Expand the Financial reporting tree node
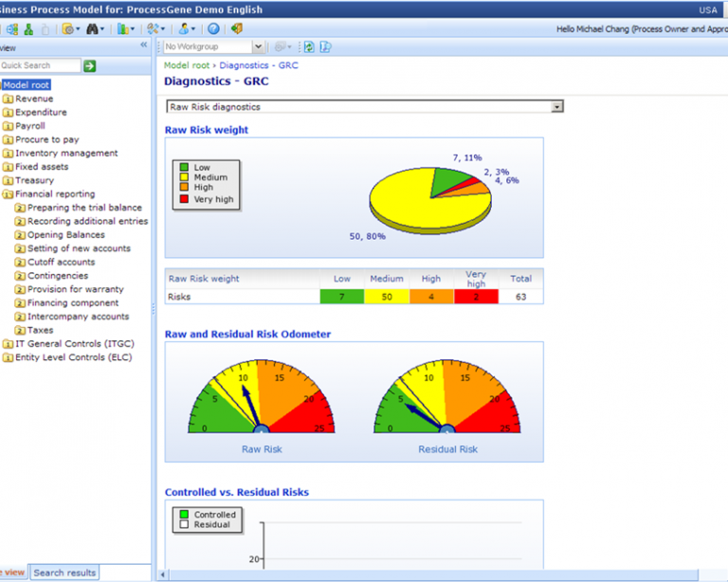 click(x=8, y=194)
